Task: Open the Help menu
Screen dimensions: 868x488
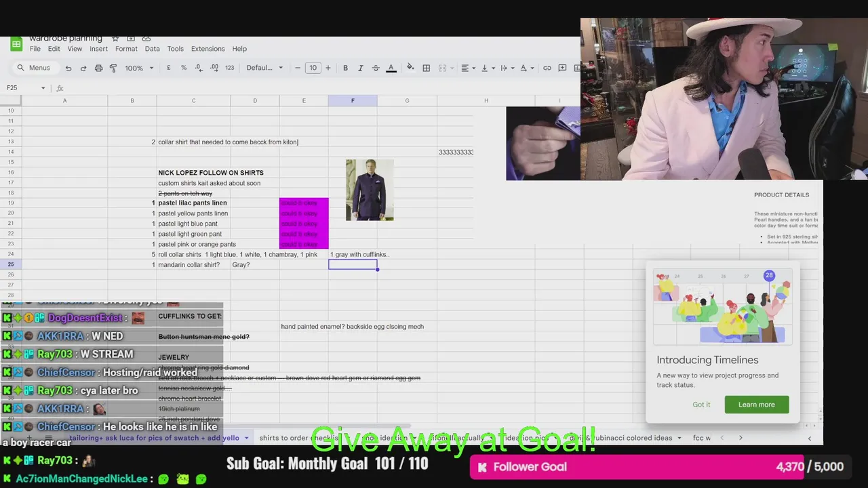Action: click(x=239, y=49)
